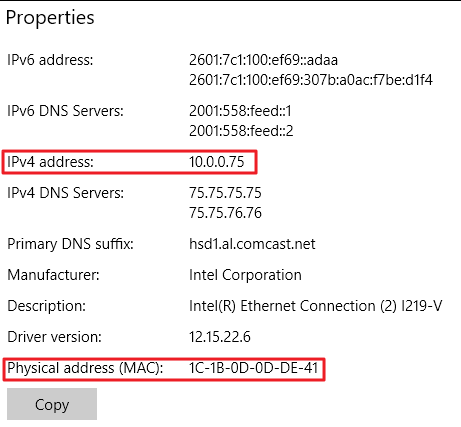The height and width of the screenshot is (427, 461).
Task: Click the IPv6 address ending in d1f4
Action: pyautogui.click(x=311, y=80)
